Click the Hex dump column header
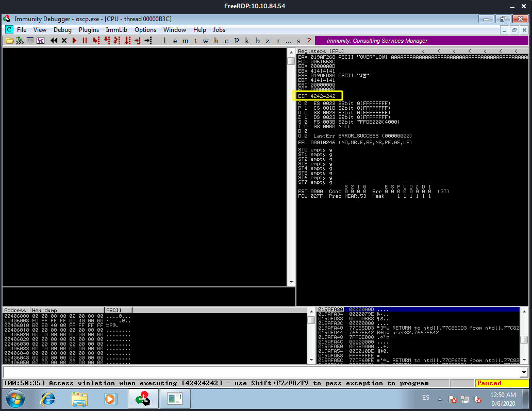Image resolution: width=532 pixels, height=411 pixels. (67, 310)
